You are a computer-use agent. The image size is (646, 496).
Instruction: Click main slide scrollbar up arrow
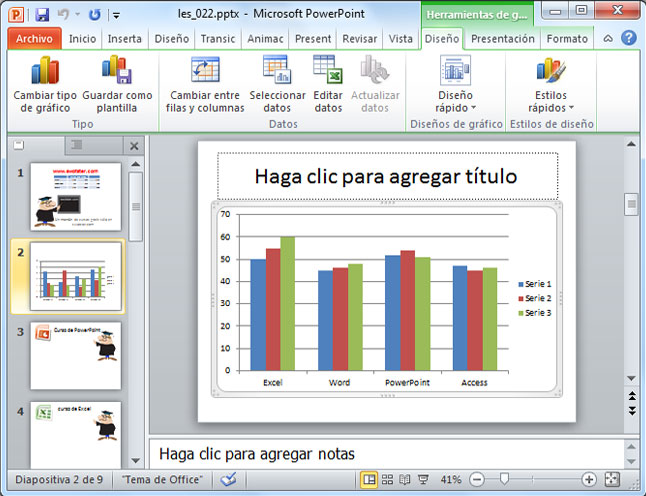(x=631, y=144)
